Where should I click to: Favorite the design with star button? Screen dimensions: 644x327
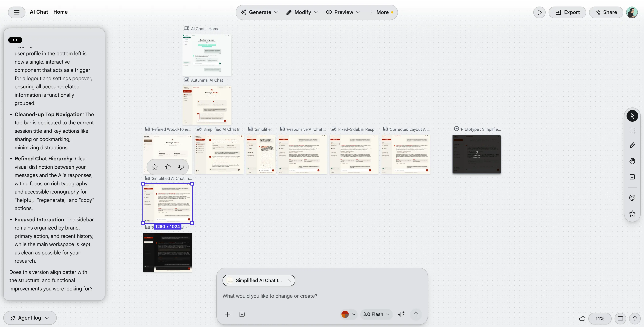tap(155, 167)
